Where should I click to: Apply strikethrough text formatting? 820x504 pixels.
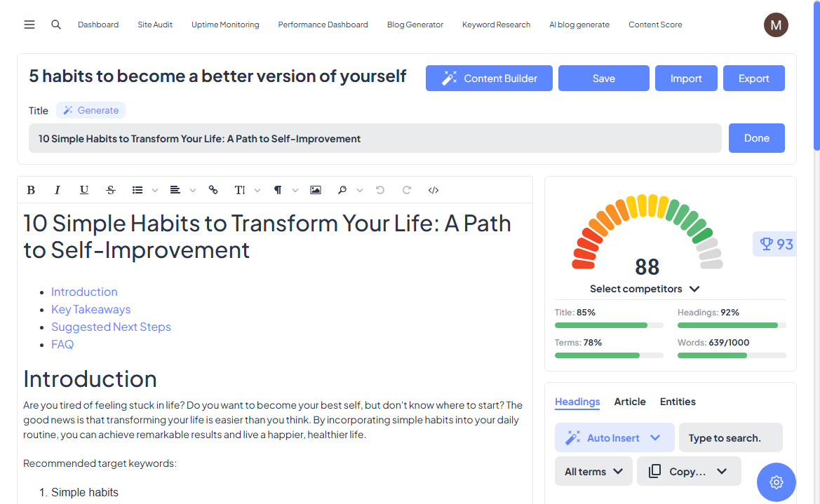(111, 190)
